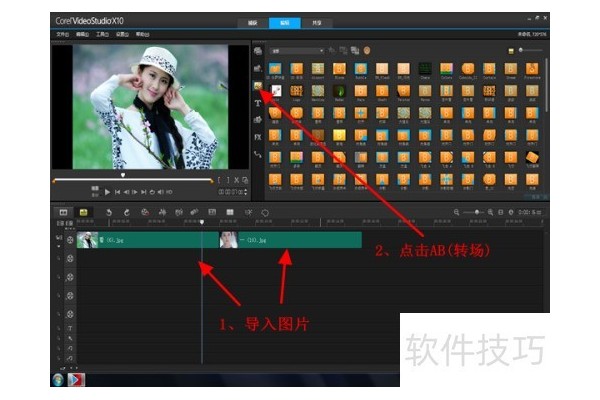Image resolution: width=600 pixels, height=400 pixels.
Task: Jump to end of project
Action: (x=143, y=192)
